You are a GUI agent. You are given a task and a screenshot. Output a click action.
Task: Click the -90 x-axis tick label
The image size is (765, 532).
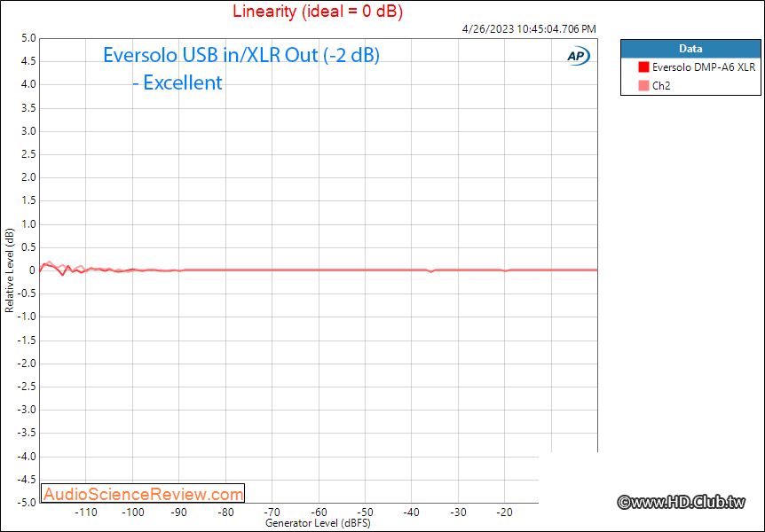point(179,512)
